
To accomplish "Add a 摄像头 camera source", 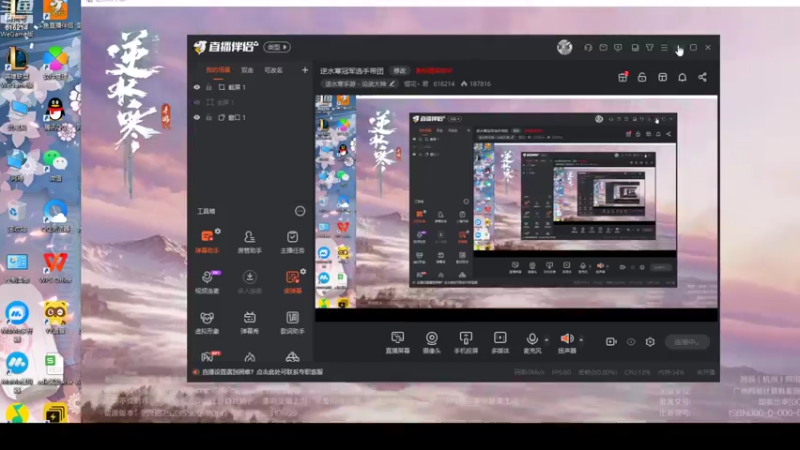I will pyautogui.click(x=432, y=342).
